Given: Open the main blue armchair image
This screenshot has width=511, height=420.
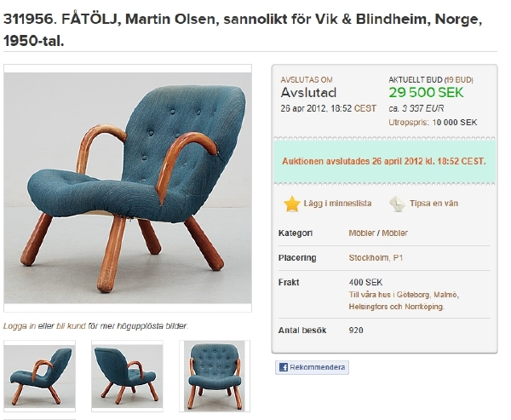Looking at the screenshot, I should [x=128, y=188].
